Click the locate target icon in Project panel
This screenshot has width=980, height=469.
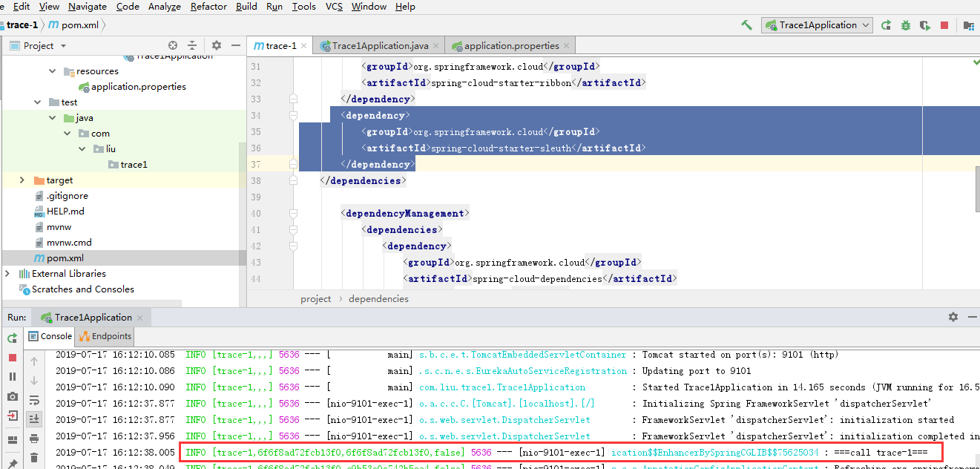coord(173,45)
